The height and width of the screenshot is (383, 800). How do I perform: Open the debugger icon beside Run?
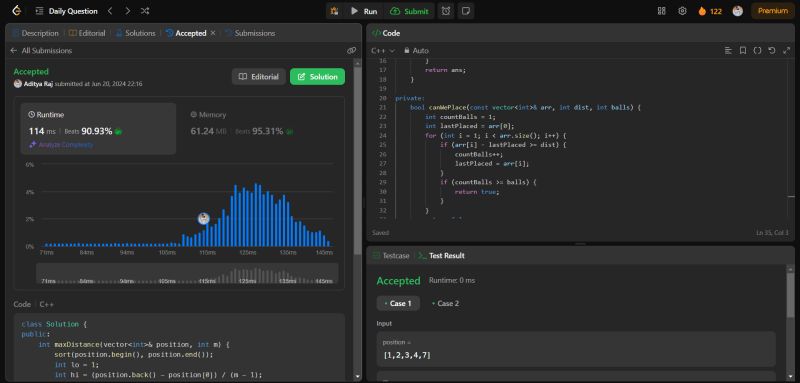click(335, 11)
